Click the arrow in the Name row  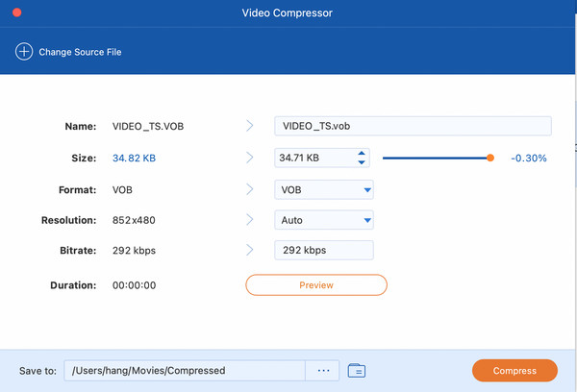click(x=250, y=126)
